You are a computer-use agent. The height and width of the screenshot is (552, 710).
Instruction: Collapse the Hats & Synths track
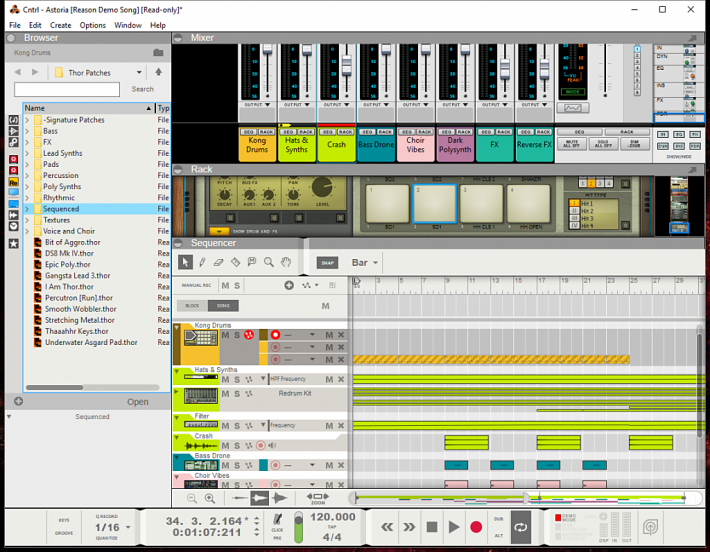point(177,371)
